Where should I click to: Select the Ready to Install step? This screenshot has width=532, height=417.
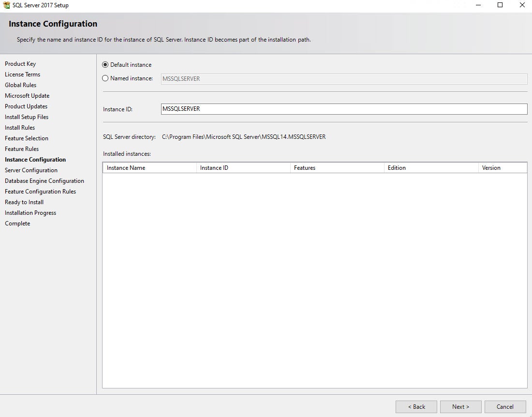pos(24,202)
